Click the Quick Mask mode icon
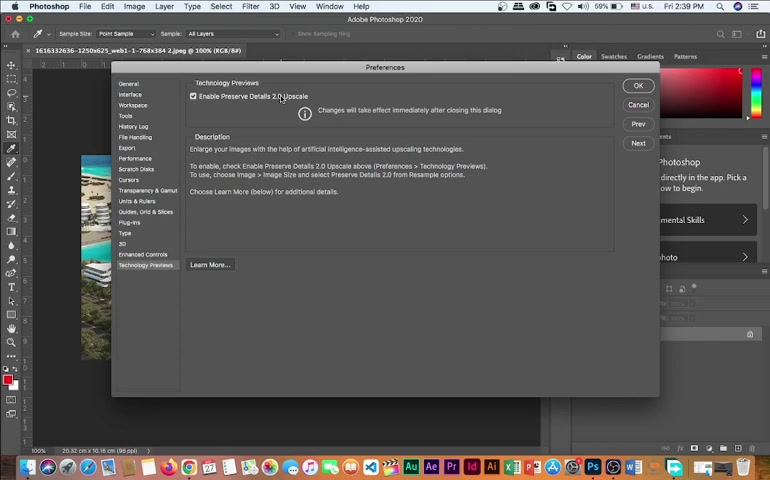770x480 pixels. (x=11, y=400)
